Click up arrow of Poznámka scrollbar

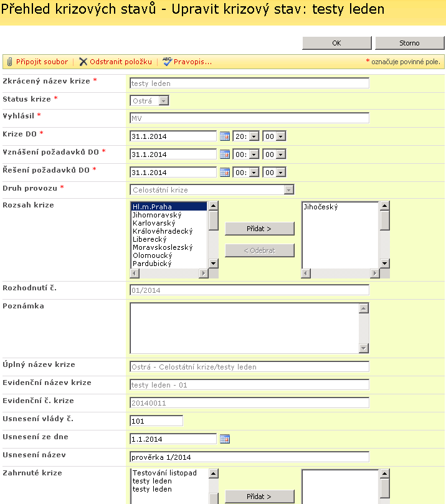(x=364, y=308)
